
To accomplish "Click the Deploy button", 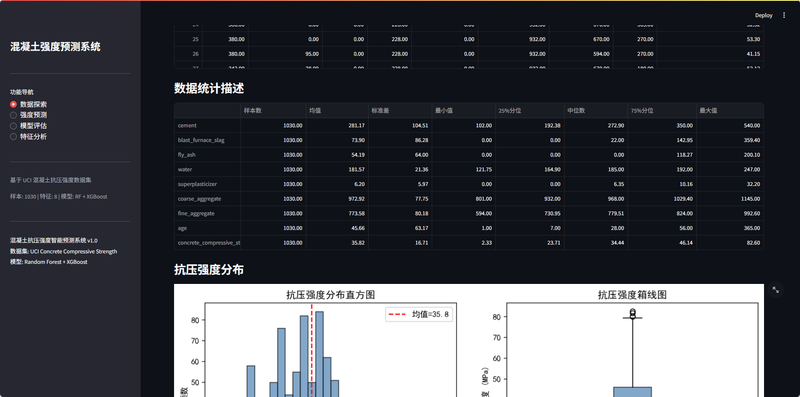I will pos(764,15).
